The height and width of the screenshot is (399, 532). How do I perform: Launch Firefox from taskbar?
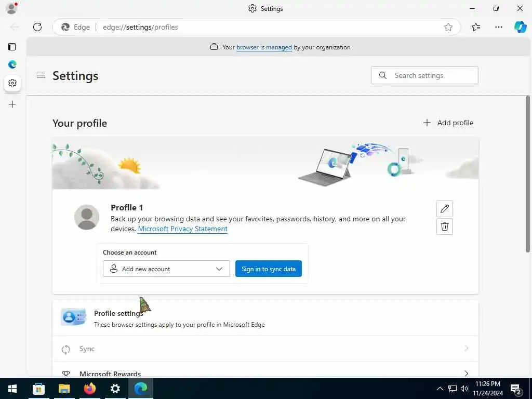[89, 389]
